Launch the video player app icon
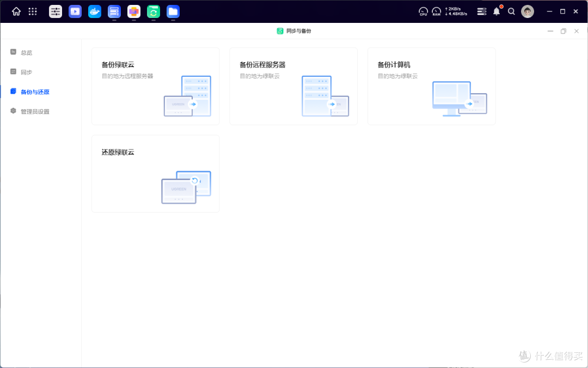 (75, 11)
